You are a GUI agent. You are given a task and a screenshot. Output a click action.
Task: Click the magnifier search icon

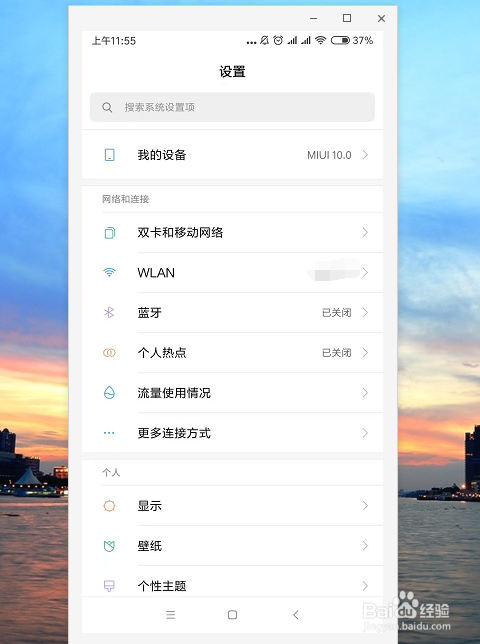tap(107, 107)
